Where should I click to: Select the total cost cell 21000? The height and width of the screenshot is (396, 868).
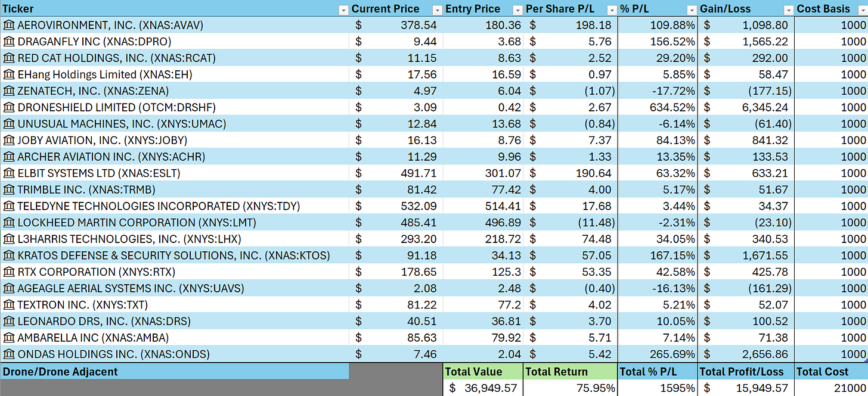click(832, 388)
